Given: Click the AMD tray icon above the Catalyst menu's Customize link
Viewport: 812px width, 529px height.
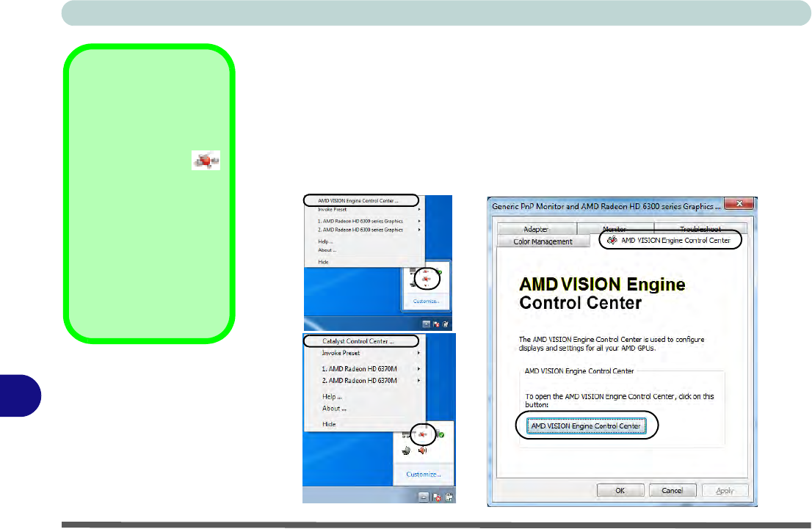Looking at the screenshot, I should tap(424, 435).
